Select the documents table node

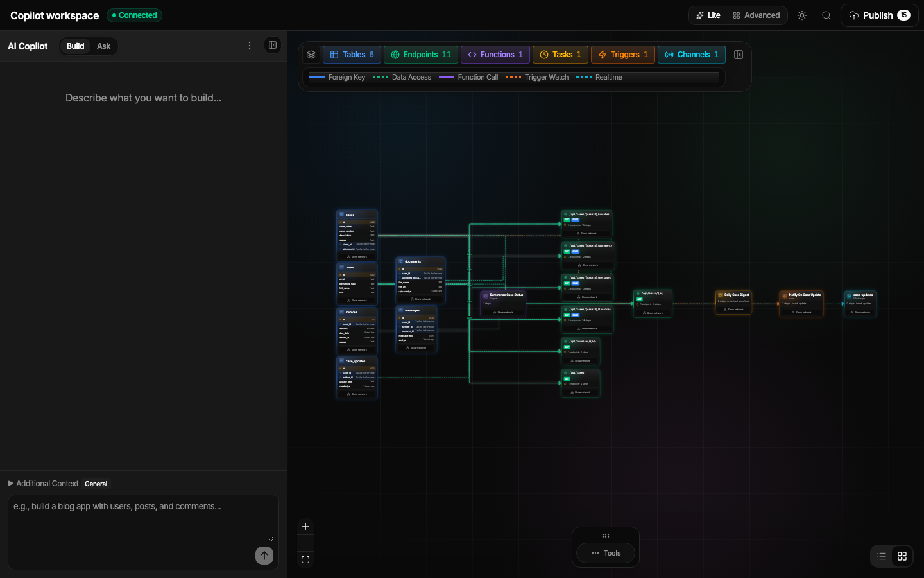(420, 280)
